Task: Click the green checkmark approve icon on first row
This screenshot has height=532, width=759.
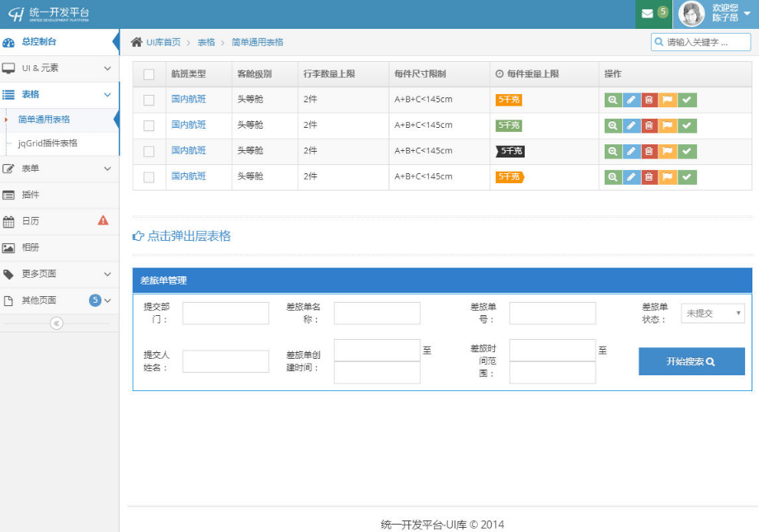Action: [x=689, y=100]
